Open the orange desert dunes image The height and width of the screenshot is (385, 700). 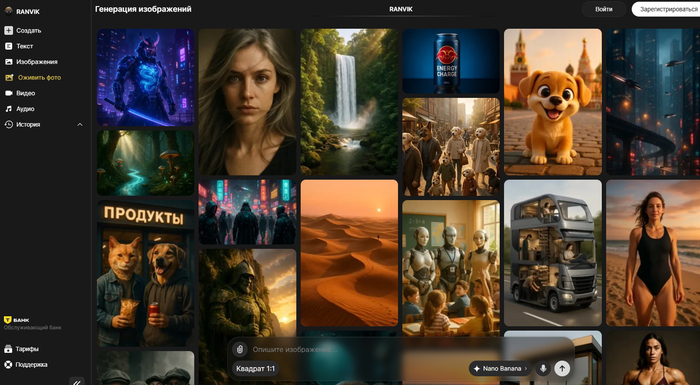click(x=349, y=253)
